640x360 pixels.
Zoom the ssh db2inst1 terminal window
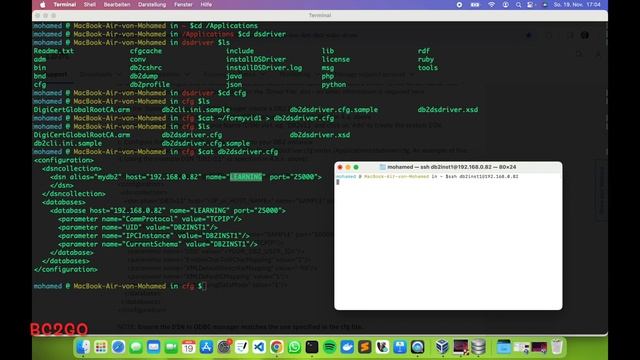(x=356, y=167)
